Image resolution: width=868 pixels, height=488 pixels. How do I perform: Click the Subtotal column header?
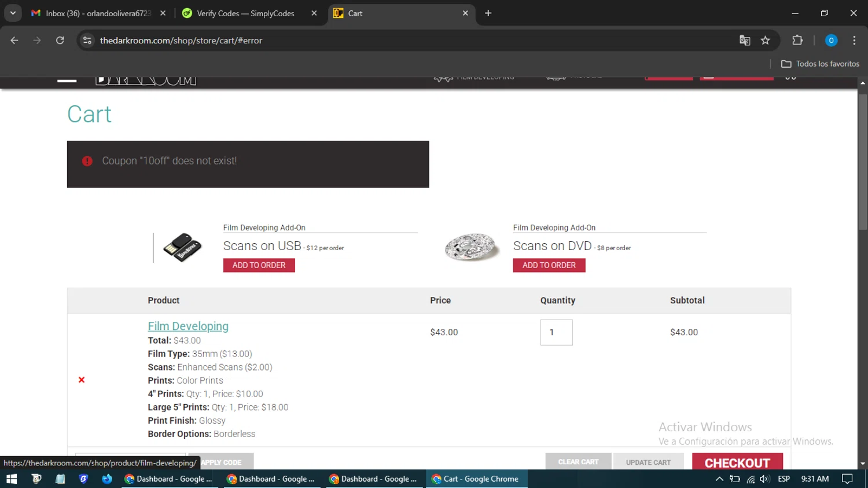click(687, 300)
